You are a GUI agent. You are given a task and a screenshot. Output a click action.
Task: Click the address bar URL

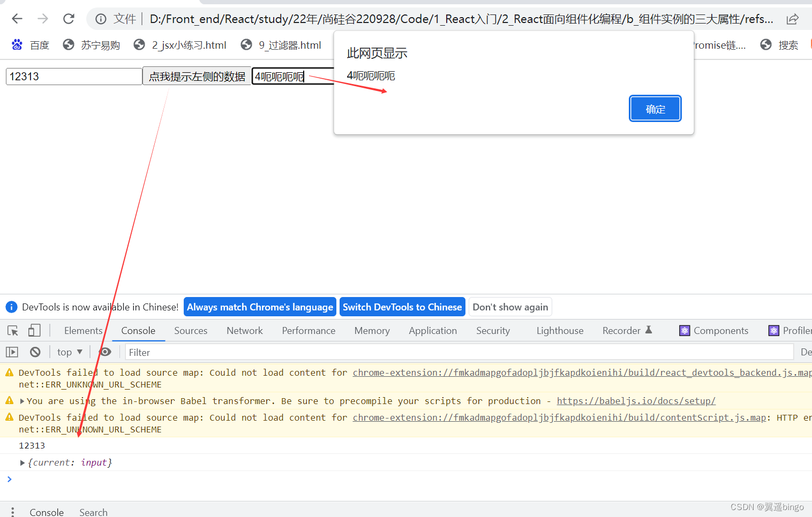pos(461,19)
